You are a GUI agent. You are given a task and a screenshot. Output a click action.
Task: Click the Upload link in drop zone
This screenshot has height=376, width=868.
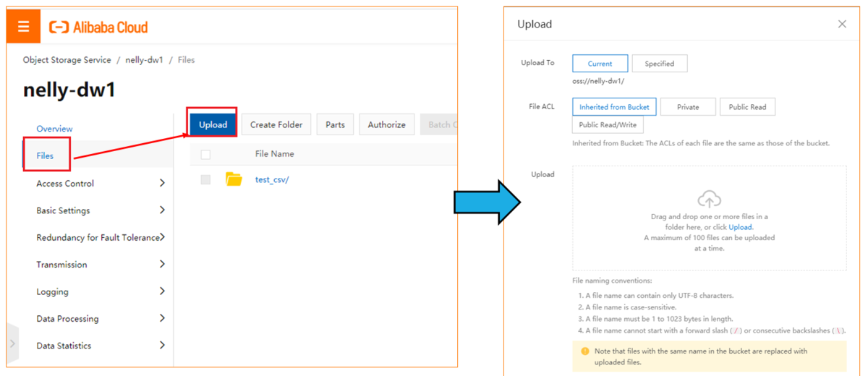point(740,227)
